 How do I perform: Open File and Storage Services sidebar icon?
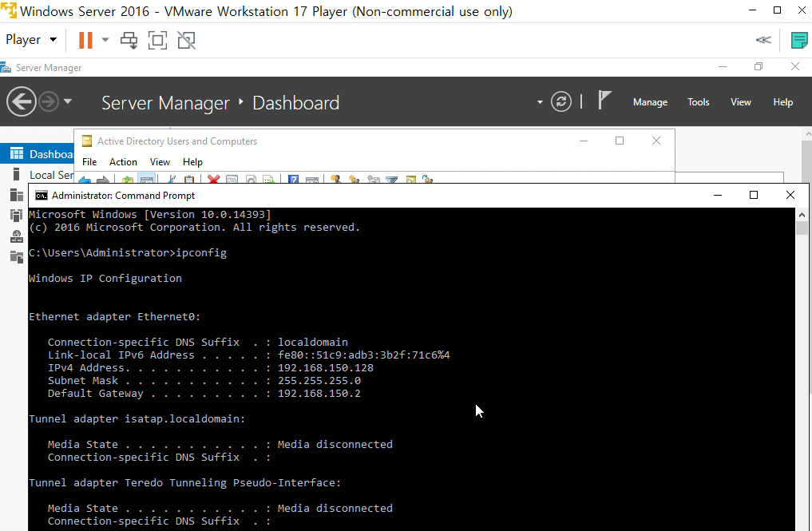[x=17, y=256]
